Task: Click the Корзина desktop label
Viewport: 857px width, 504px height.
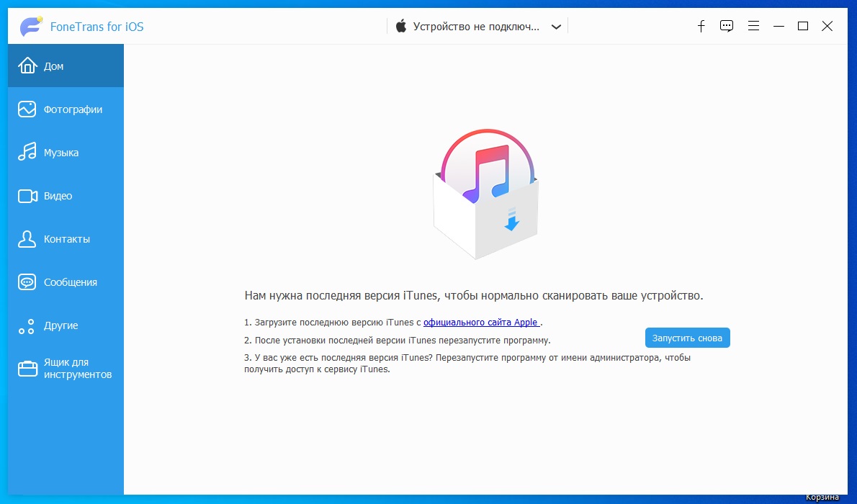Action: (822, 497)
